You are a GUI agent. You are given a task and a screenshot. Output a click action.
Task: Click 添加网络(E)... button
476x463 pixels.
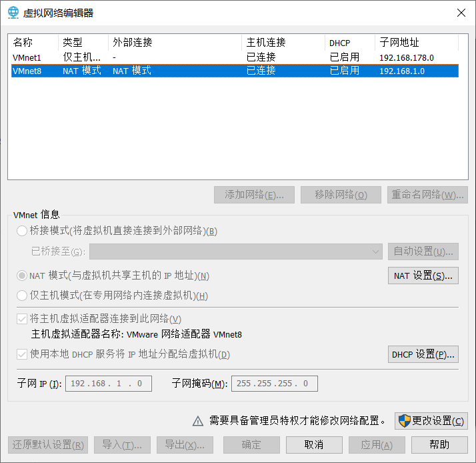(254, 195)
